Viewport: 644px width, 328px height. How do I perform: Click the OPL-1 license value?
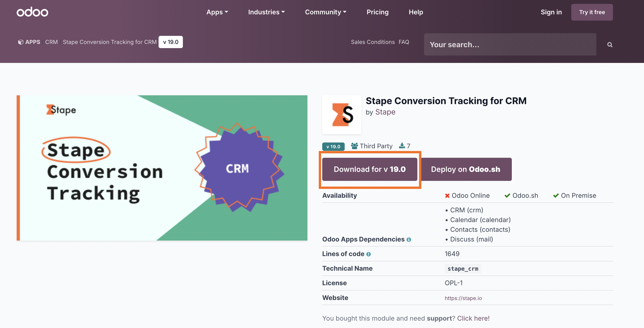click(x=453, y=283)
